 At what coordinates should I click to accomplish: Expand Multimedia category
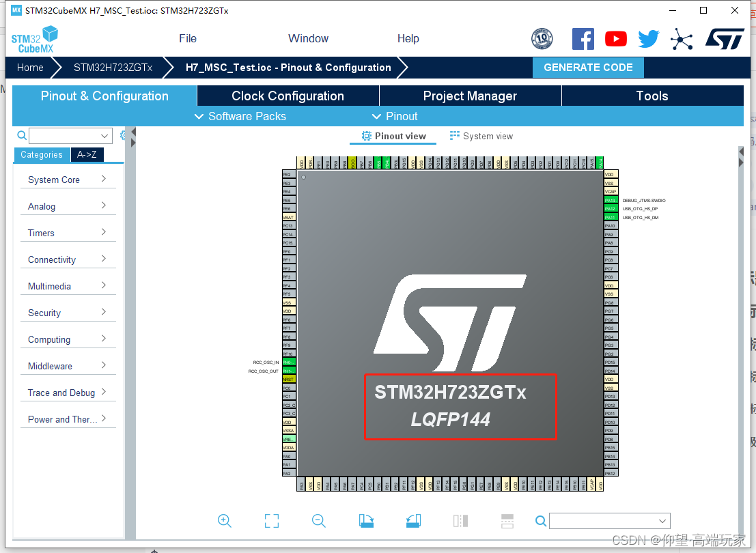coord(68,286)
